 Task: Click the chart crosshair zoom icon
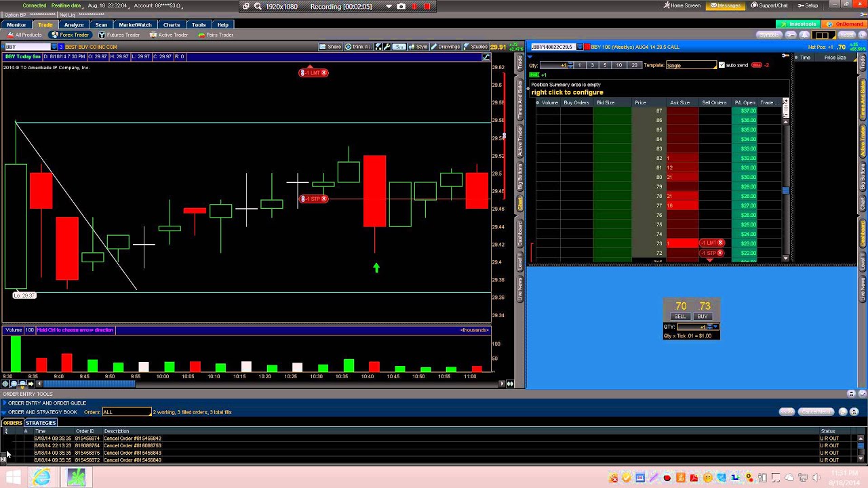(x=5, y=384)
